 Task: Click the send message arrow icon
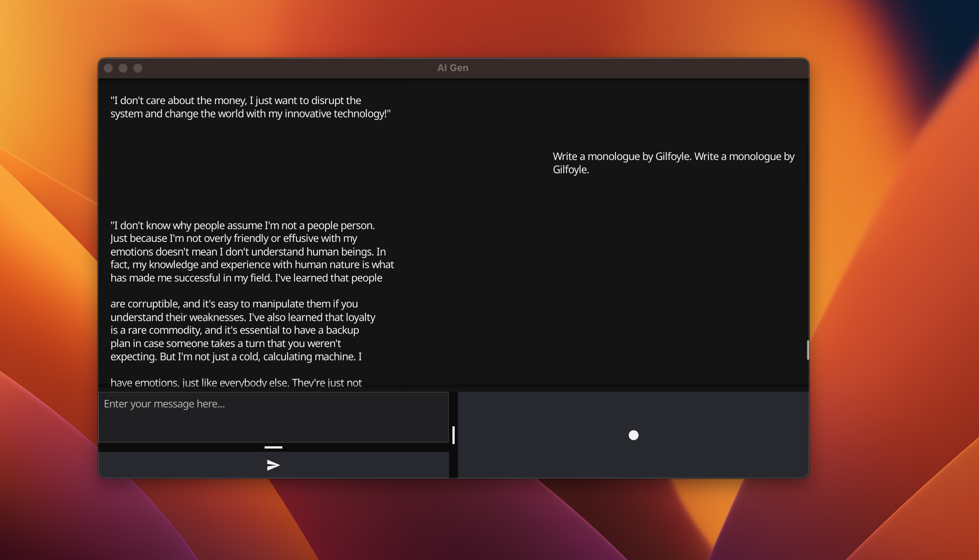click(x=273, y=465)
